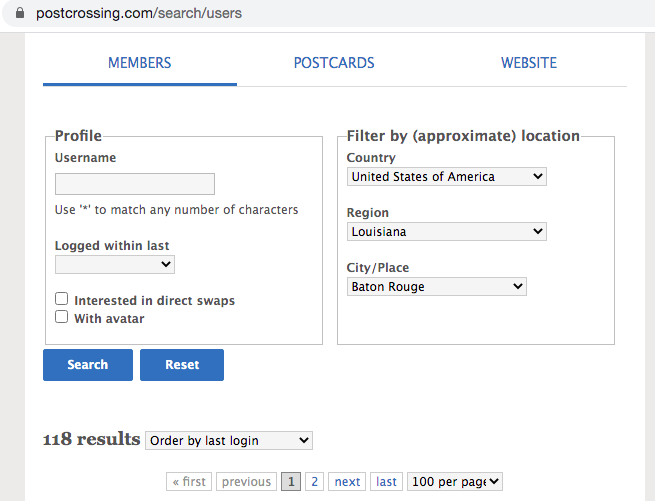Viewport: 655px width, 501px height.
Task: Enable the With avatar checkbox
Action: [61, 317]
